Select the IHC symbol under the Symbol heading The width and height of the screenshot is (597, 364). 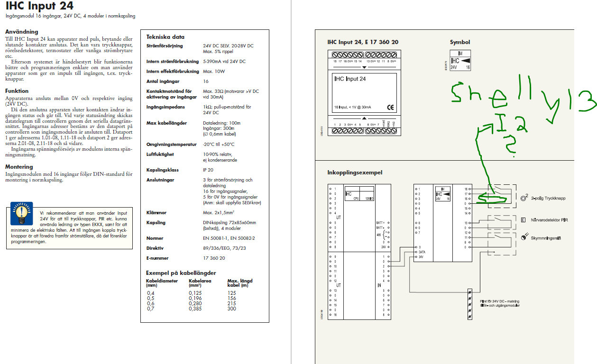460,61
